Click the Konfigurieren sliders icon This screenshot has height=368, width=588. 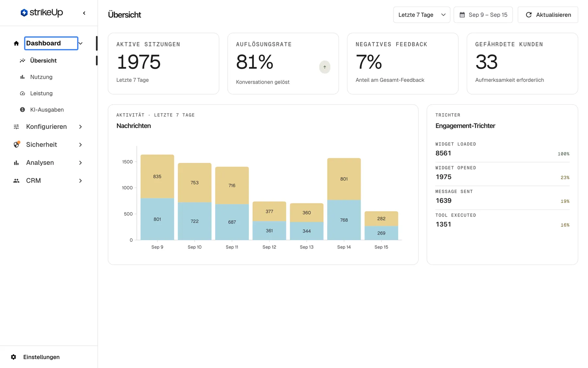[16, 127]
